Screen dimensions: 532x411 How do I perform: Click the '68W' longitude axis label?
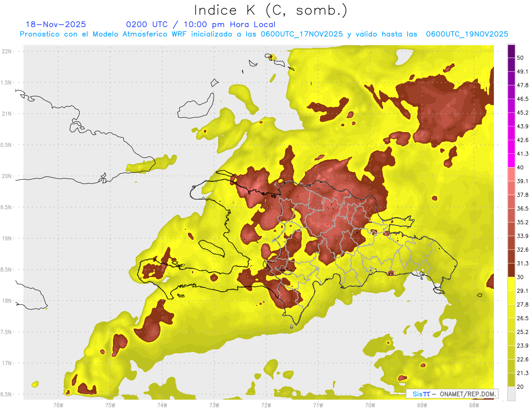[474, 405]
